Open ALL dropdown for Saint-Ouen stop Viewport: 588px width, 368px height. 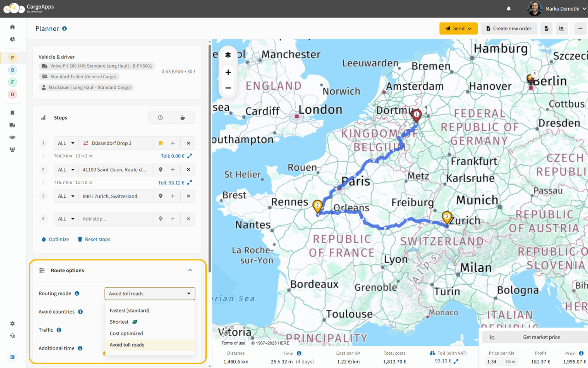[x=66, y=170]
